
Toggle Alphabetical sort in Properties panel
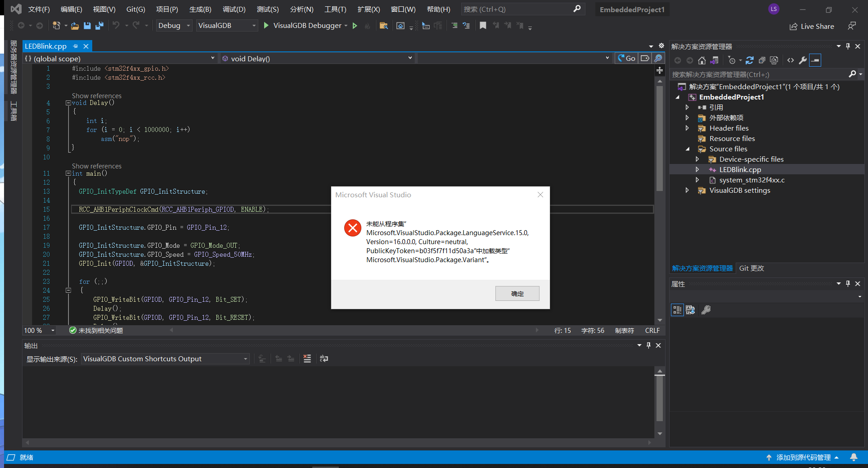690,310
